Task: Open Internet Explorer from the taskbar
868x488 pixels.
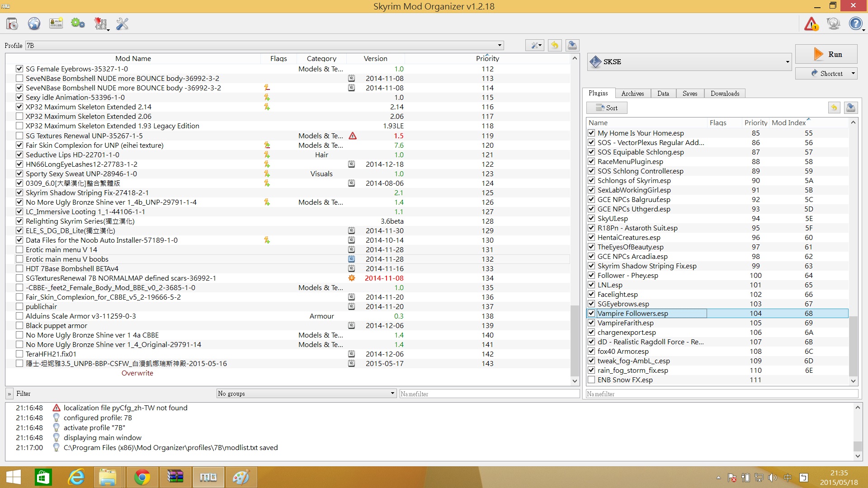Action: (76, 477)
